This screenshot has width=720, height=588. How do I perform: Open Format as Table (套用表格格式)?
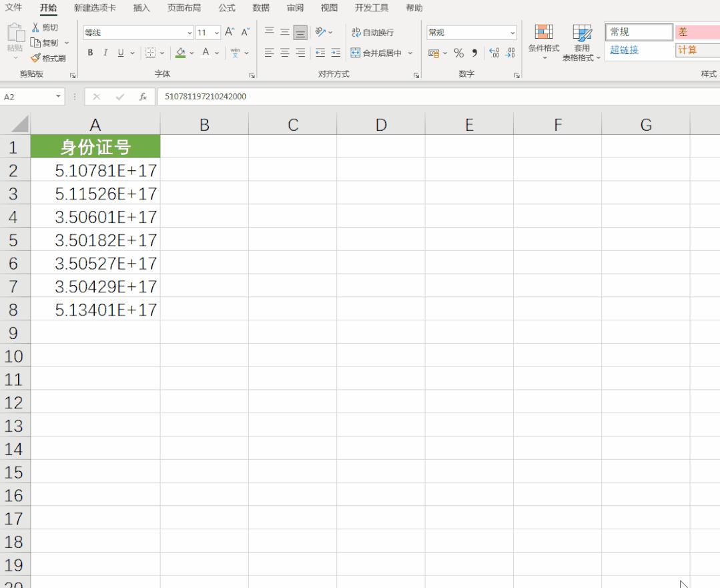point(582,43)
